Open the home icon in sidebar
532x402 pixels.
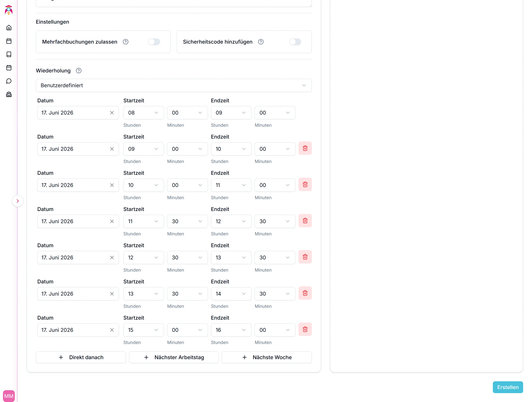click(x=9, y=28)
